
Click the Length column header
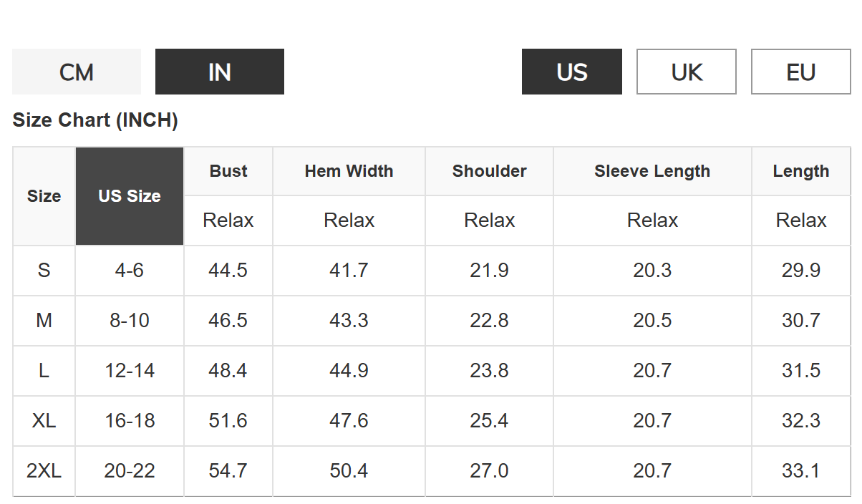(800, 171)
